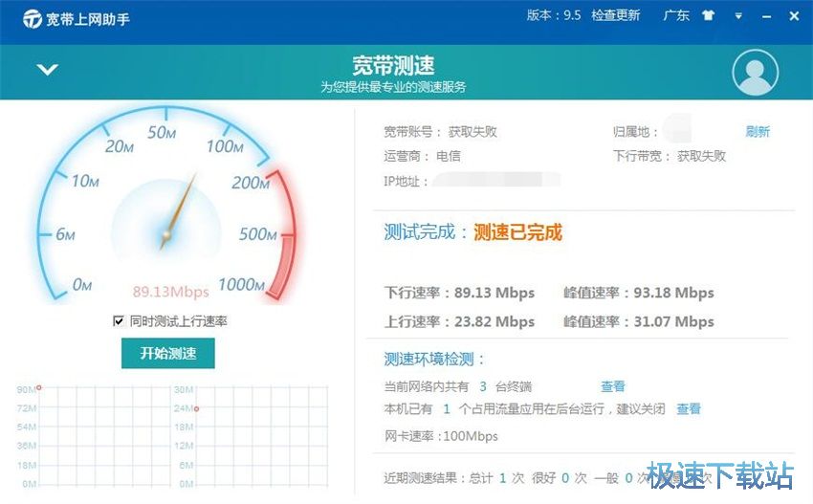
Task: Click the 1000M mark on the gauge
Action: coord(242,285)
